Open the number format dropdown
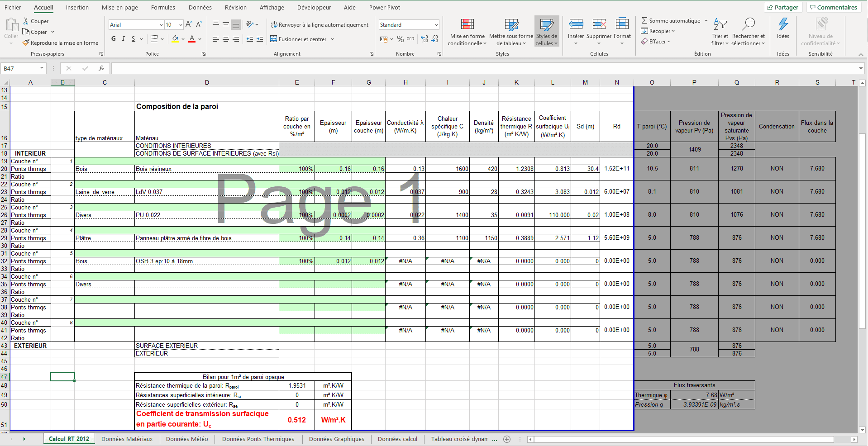Image resolution: width=868 pixels, height=446 pixels. (x=436, y=25)
